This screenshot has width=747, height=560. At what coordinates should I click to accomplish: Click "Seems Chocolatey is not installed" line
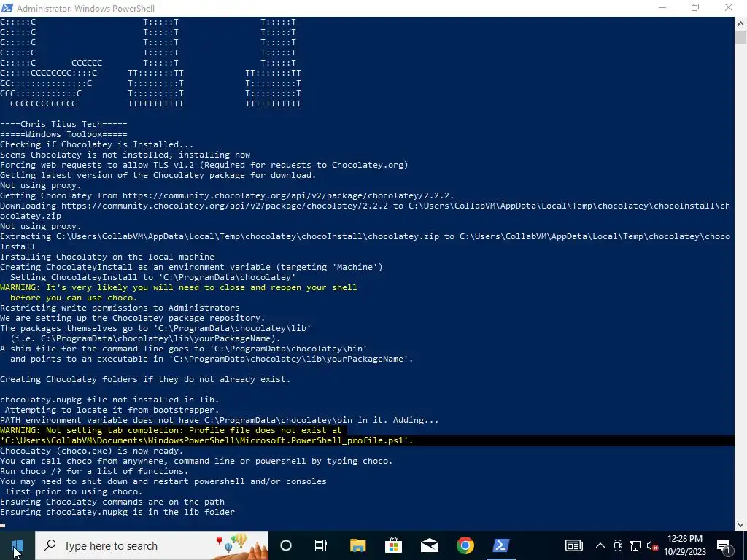tap(125, 155)
